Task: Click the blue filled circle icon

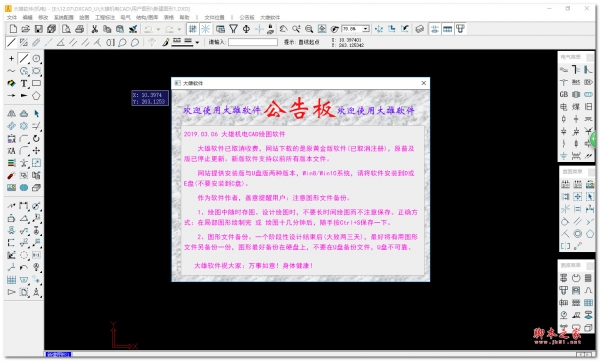Action: click(x=24, y=188)
